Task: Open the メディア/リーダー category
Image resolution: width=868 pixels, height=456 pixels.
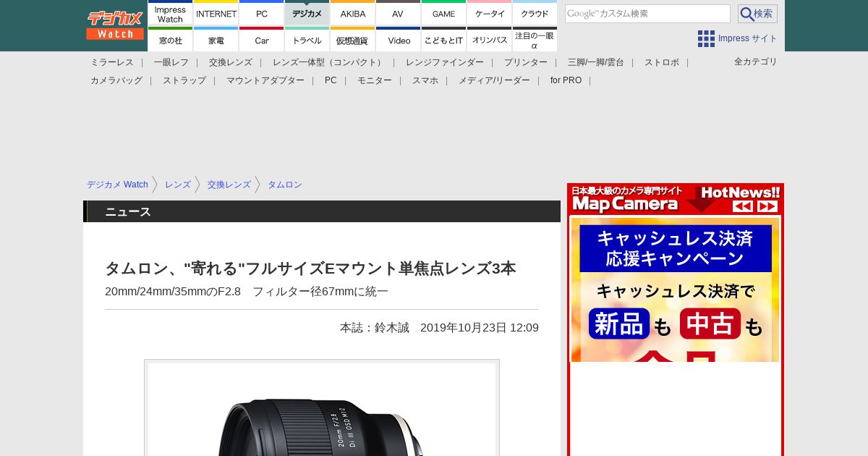Action: click(x=494, y=80)
